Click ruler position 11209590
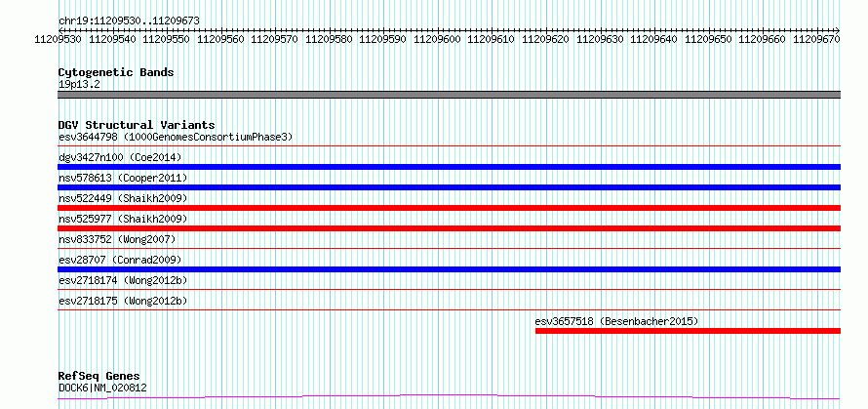This screenshot has width=868, height=409. (x=384, y=39)
